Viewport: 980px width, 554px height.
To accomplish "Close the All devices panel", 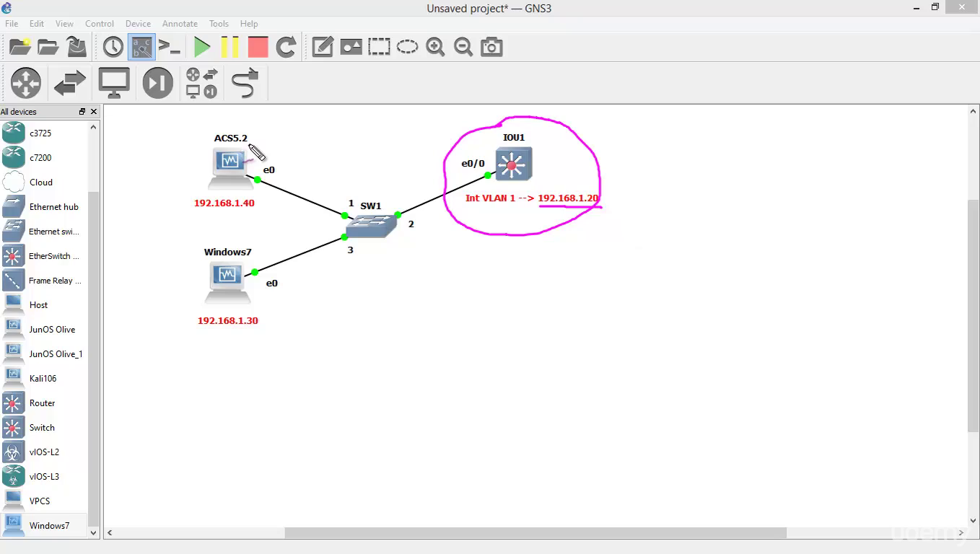I will pos(94,112).
